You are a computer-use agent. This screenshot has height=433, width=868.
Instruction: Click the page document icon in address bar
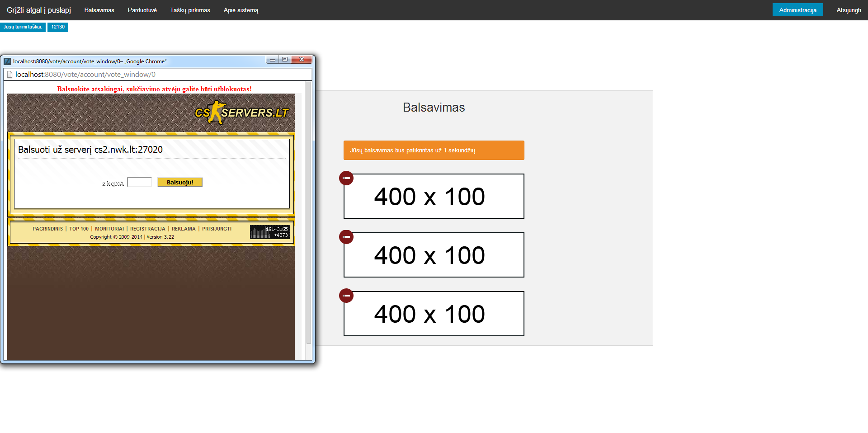(x=9, y=75)
